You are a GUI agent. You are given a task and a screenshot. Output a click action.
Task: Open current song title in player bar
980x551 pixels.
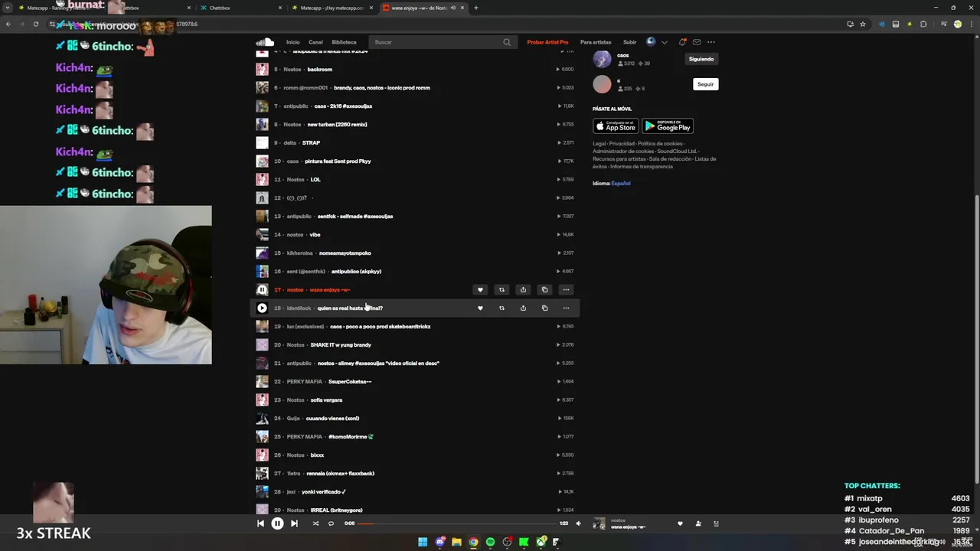click(x=628, y=527)
